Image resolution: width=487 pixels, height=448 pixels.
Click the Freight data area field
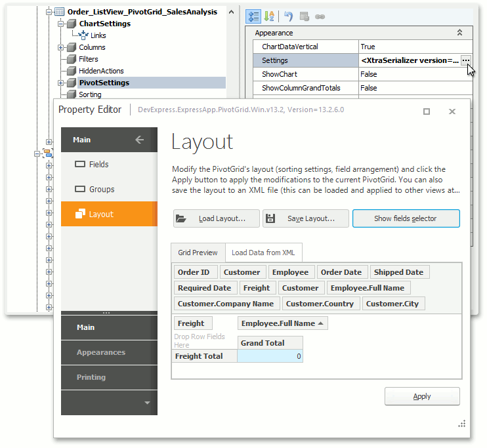coord(192,323)
